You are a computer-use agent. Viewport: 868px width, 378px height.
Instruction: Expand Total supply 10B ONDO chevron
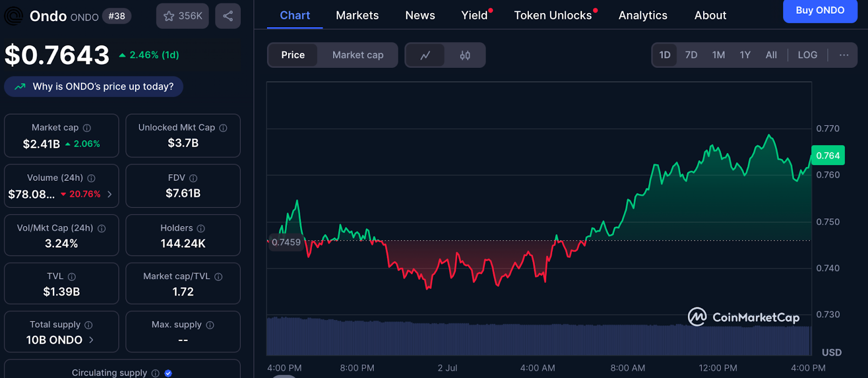(91, 340)
